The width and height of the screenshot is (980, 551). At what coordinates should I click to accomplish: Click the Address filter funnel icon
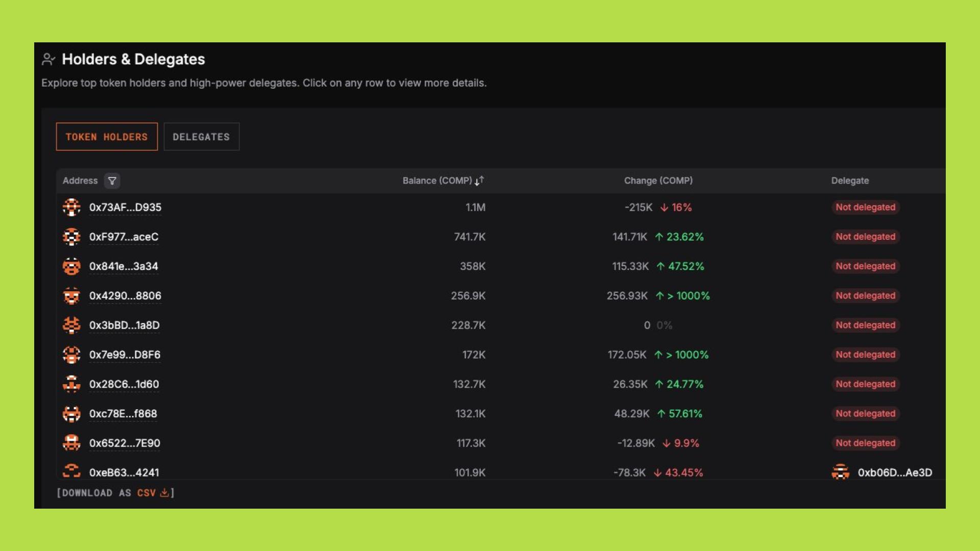coord(112,181)
